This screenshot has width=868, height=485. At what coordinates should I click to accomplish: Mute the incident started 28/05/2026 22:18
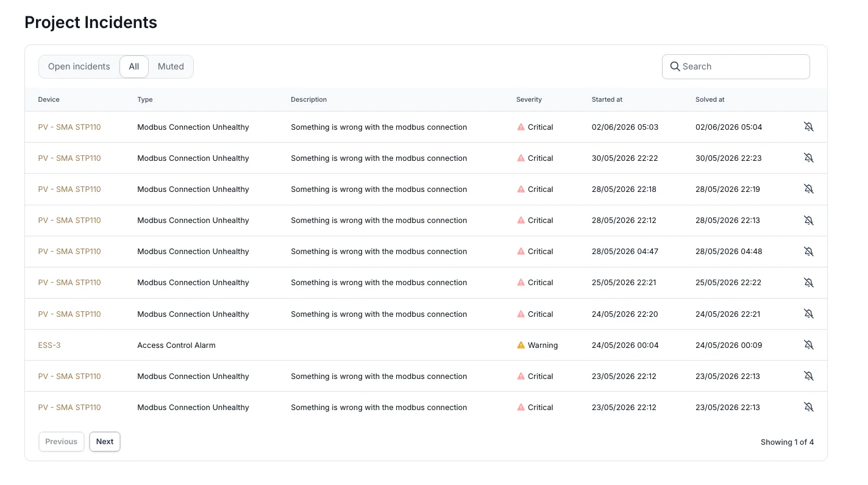[x=808, y=189]
